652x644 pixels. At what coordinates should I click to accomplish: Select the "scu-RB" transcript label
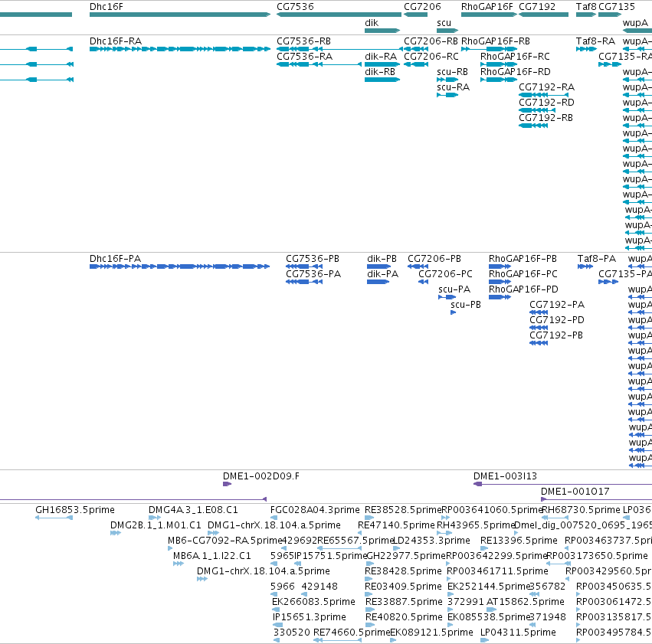point(452,72)
